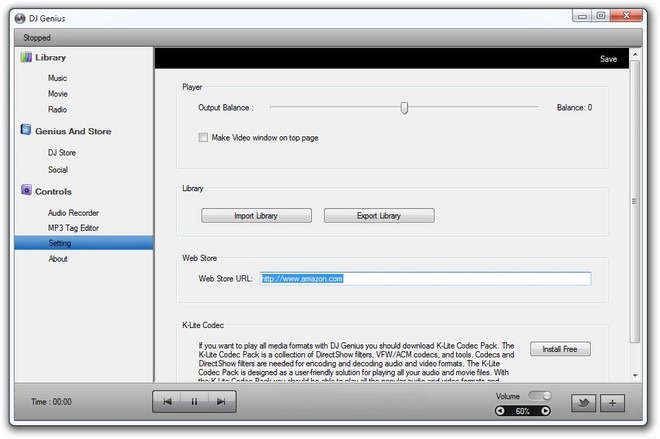
Task: Select the Setting item in sidebar
Action: click(84, 243)
